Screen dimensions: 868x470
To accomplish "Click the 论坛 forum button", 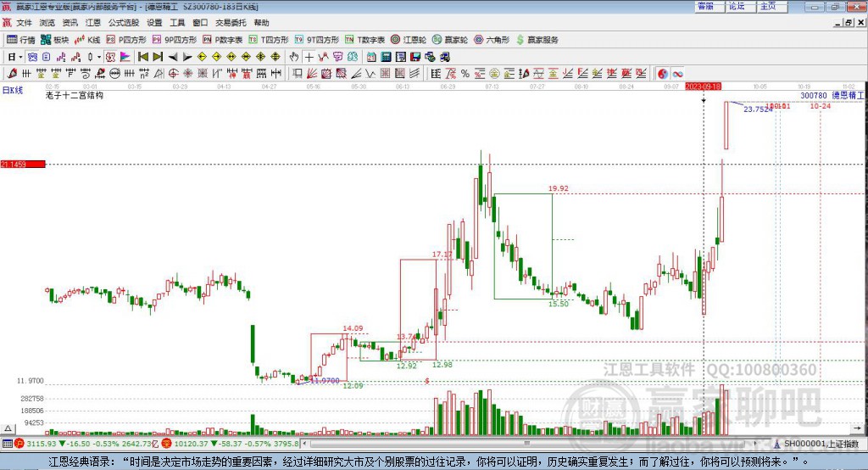I will coord(739,7).
